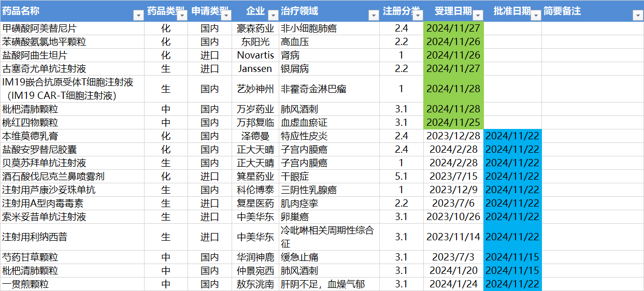Open the filter dropdown for 治疗领域 column
The image size is (644, 291).
tap(373, 16)
